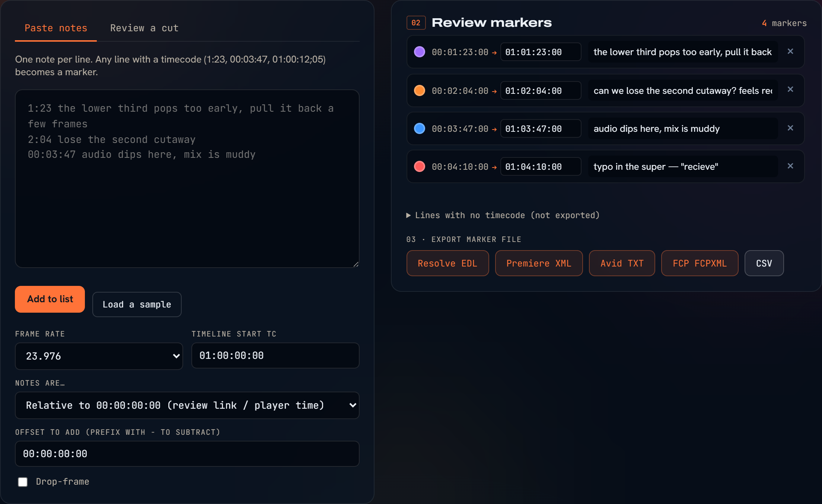Export markers as Resolve EDL
The width and height of the screenshot is (822, 504).
coord(447,263)
